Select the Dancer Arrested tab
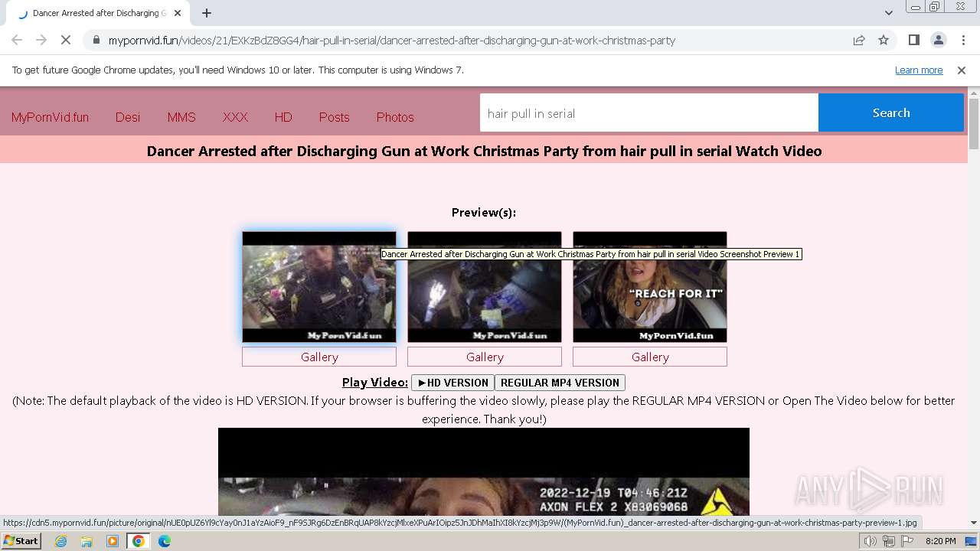The height and width of the screenshot is (551, 980). 100,13
